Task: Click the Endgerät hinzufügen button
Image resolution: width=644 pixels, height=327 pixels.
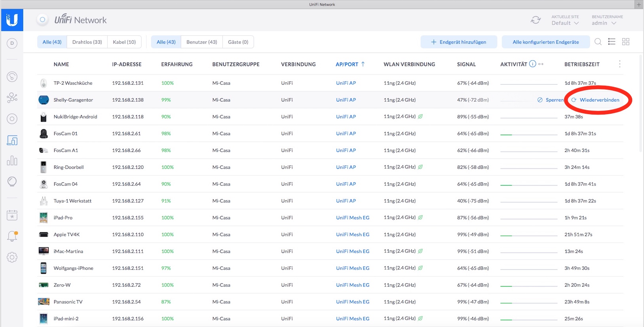Action: (458, 42)
